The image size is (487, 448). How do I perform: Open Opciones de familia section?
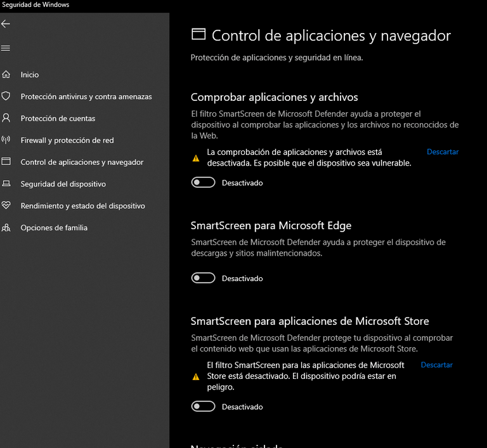[54, 228]
